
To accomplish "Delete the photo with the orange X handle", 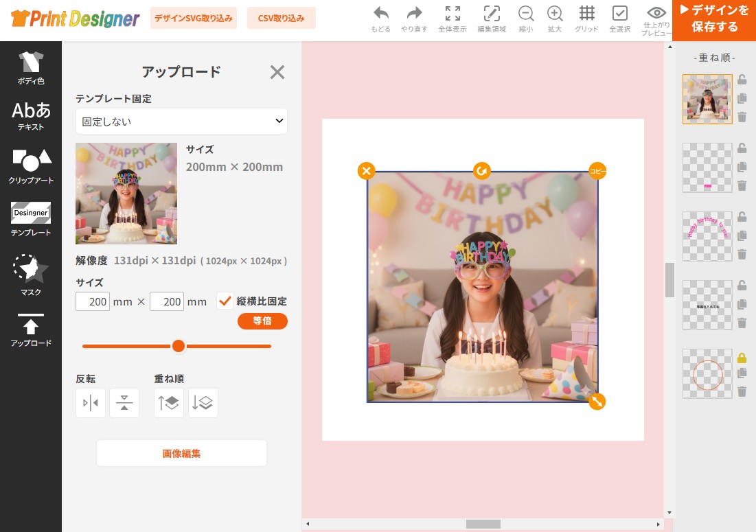I will (366, 170).
